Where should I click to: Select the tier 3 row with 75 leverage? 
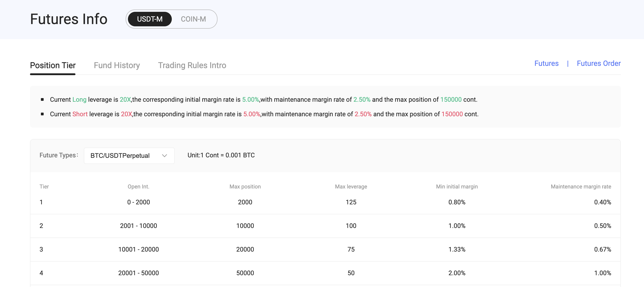coord(325,249)
